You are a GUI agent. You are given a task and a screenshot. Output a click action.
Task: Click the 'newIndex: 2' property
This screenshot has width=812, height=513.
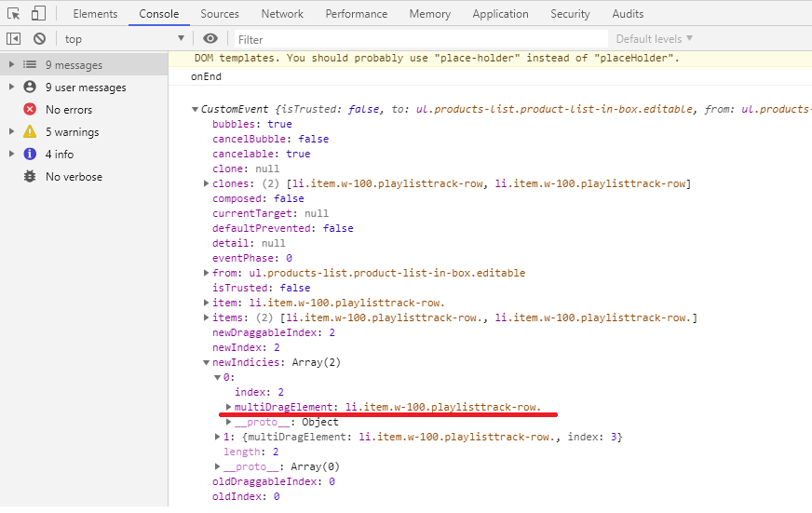[x=247, y=347]
